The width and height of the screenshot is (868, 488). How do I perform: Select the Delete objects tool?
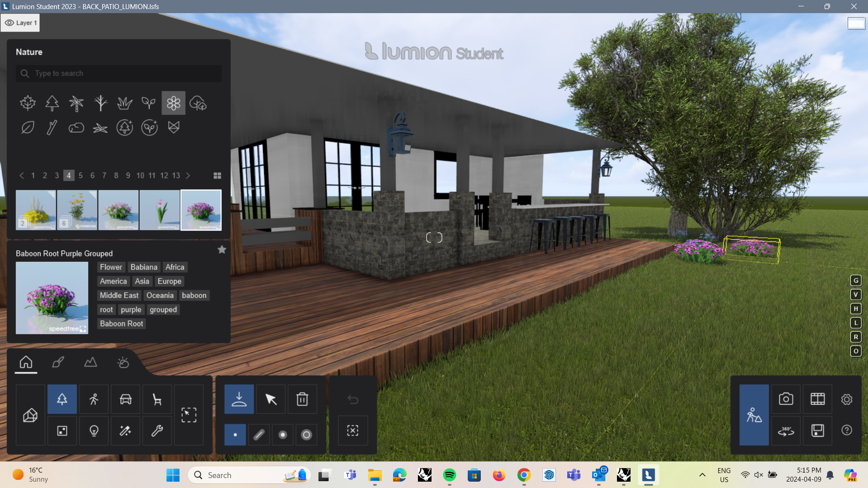tap(302, 399)
